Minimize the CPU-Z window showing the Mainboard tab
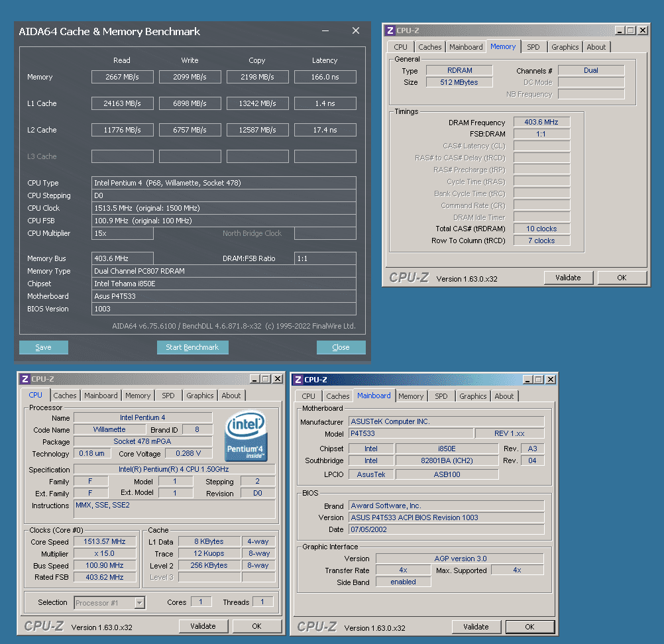Viewport: 664px width, 644px height. point(527,380)
